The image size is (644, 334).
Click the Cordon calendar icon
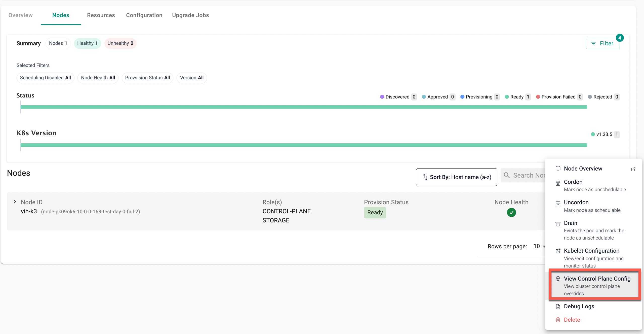[x=558, y=183]
